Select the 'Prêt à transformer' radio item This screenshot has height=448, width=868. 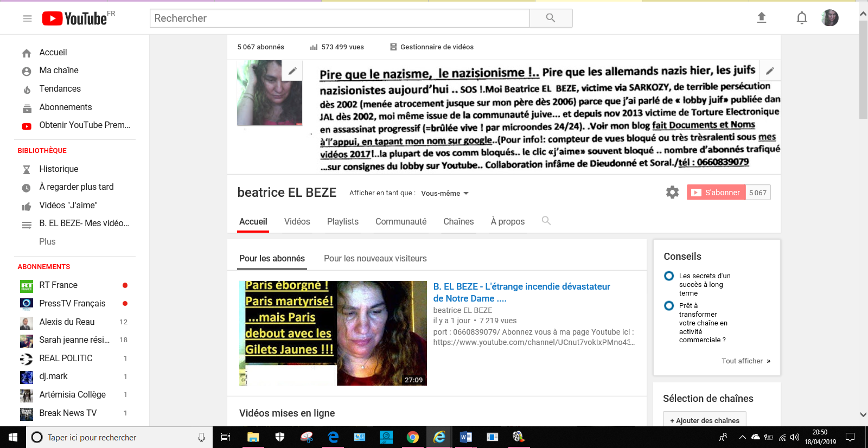point(669,306)
